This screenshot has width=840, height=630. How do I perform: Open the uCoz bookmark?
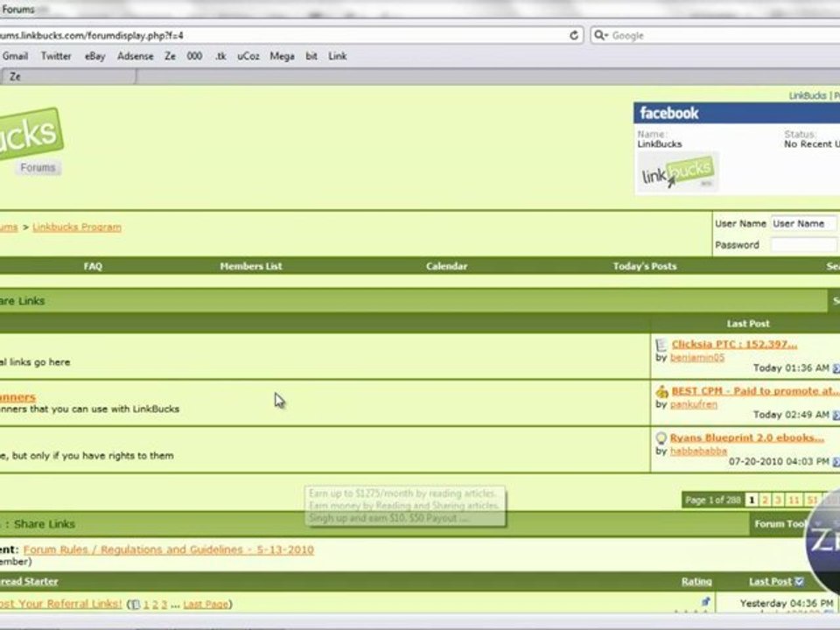click(x=248, y=56)
